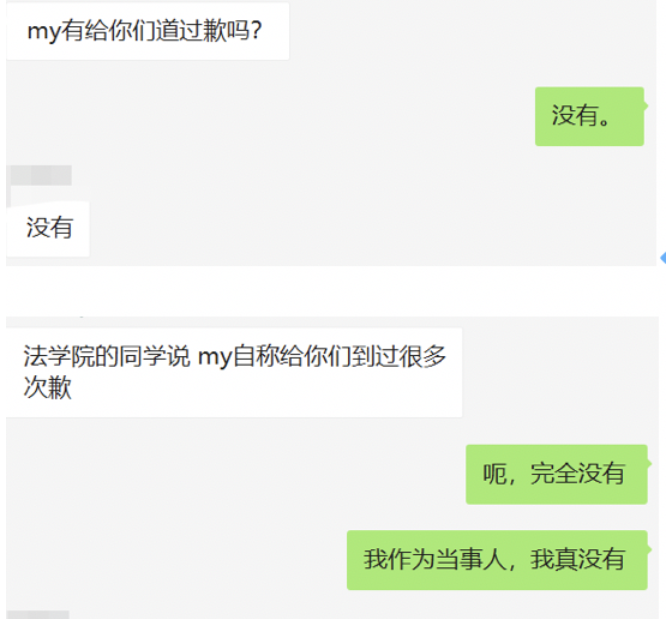Click the white '没有' message bubble
666x619 pixels.
tap(48, 229)
